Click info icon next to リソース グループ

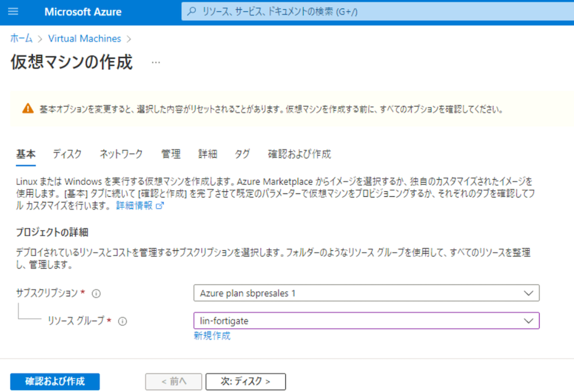point(122,321)
